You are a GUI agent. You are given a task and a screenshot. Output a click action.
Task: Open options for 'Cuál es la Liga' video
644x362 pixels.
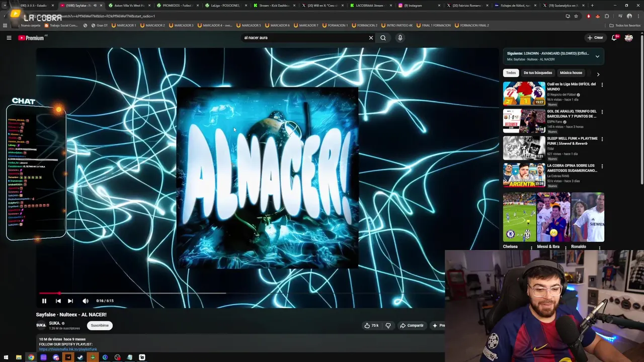click(x=602, y=85)
